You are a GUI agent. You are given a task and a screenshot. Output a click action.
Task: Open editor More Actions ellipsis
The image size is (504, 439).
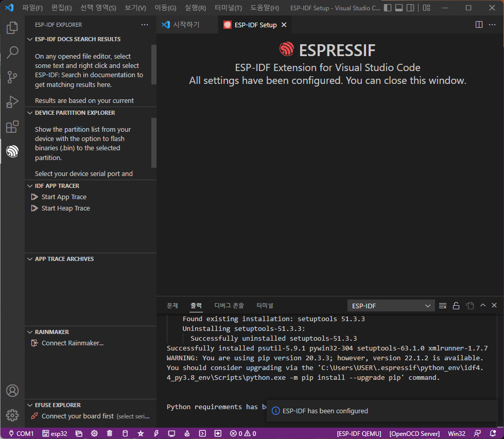tap(492, 25)
